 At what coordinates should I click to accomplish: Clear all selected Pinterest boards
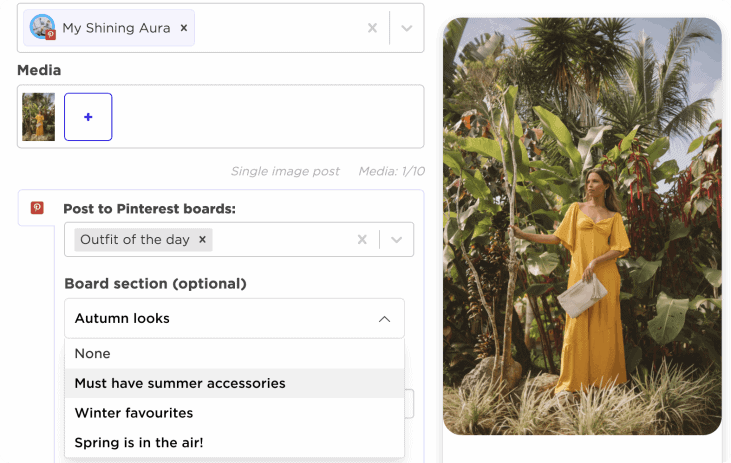pos(362,239)
